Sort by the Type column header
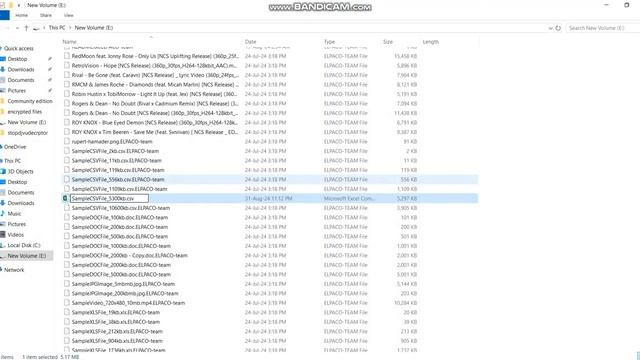 point(329,42)
